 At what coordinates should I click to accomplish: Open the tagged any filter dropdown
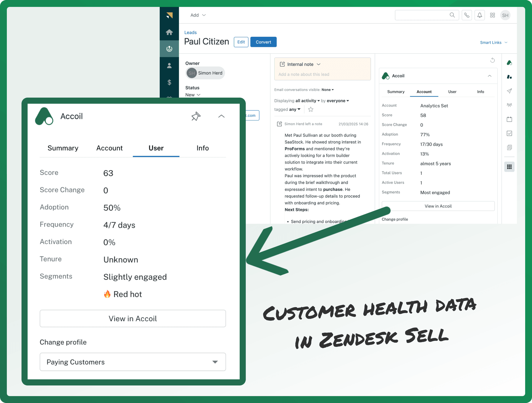tap(295, 109)
